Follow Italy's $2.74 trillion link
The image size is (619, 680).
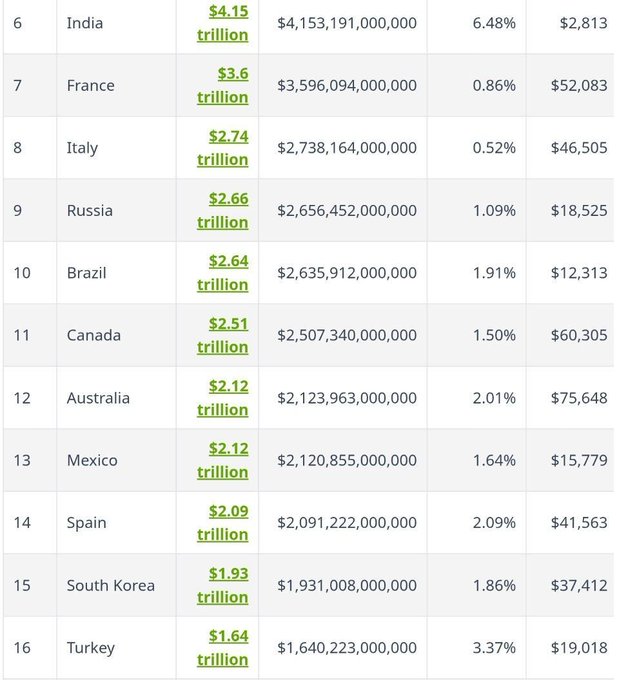tap(223, 148)
